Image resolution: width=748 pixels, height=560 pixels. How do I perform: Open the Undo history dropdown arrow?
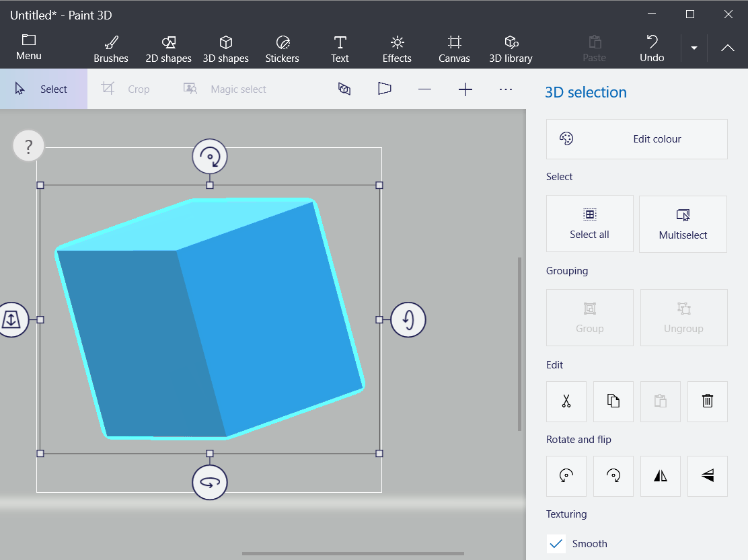click(694, 48)
